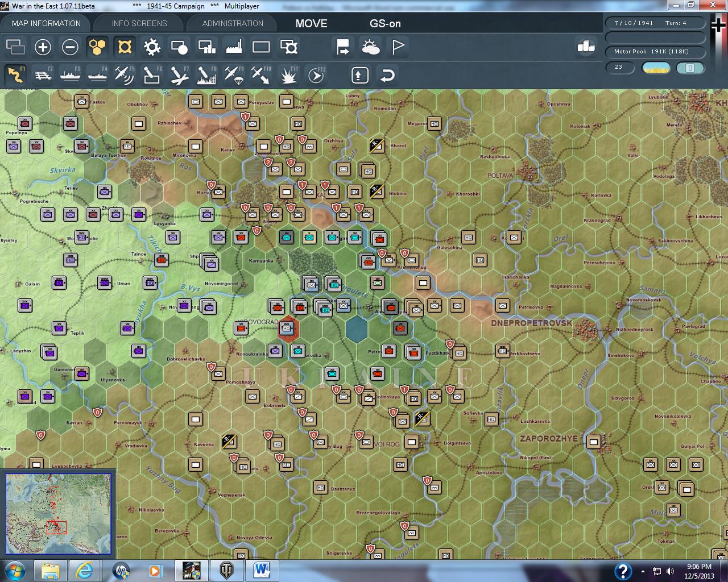Open the taskbar volume control
This screenshot has height=582, width=728.
[670, 571]
